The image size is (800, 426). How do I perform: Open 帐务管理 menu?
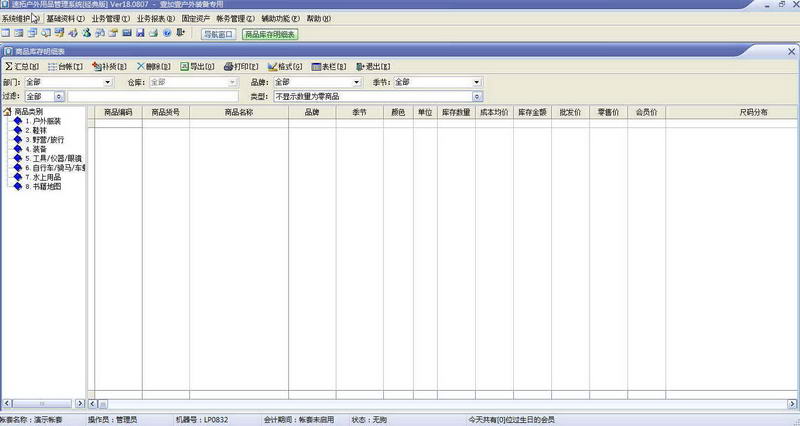pos(235,18)
